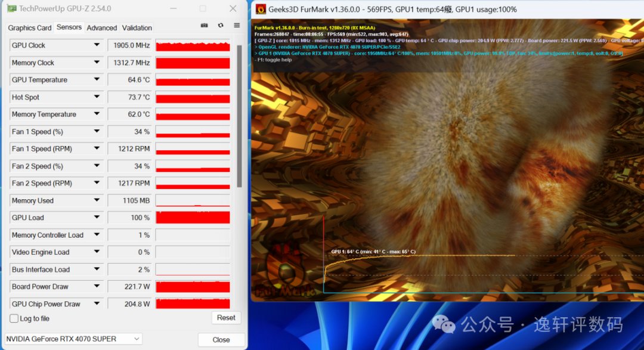Open the GPU Load sensor dropdown
This screenshot has height=350, width=644.
tap(97, 217)
